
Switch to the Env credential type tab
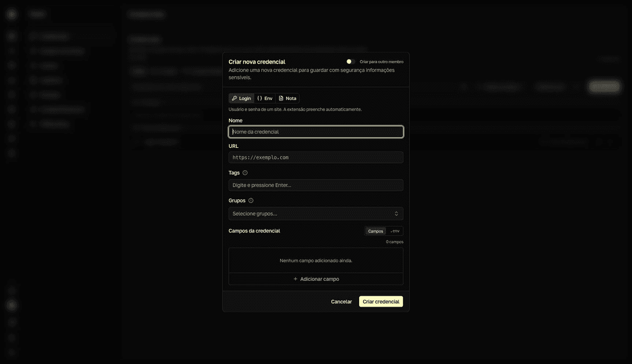[265, 98]
